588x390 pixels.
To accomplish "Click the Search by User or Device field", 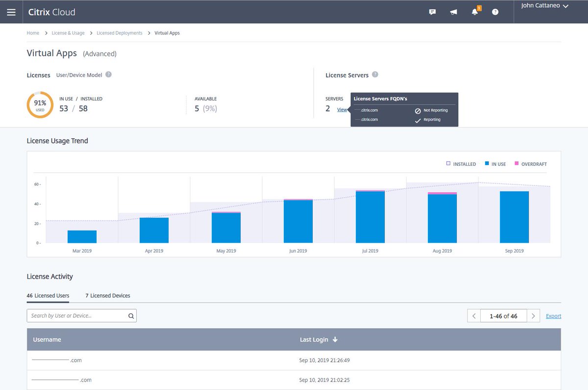I will [73, 315].
